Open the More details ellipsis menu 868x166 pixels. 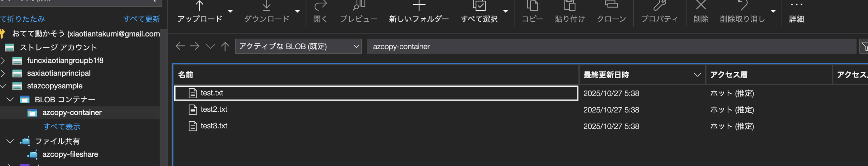[796, 5]
